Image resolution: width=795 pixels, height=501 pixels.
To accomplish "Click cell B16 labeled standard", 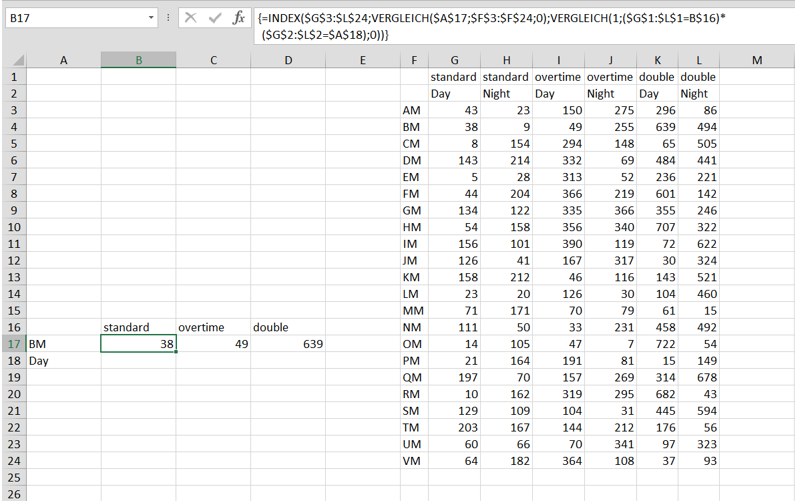I will pyautogui.click(x=138, y=327).
